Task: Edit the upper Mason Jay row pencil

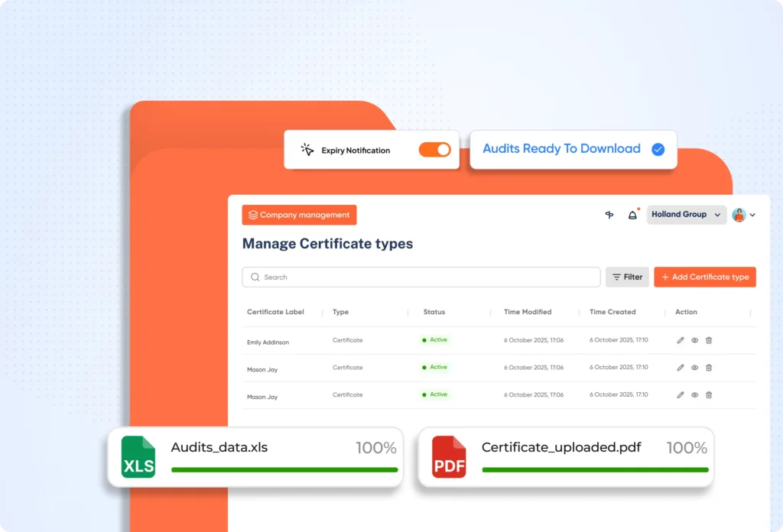Action: pos(680,368)
